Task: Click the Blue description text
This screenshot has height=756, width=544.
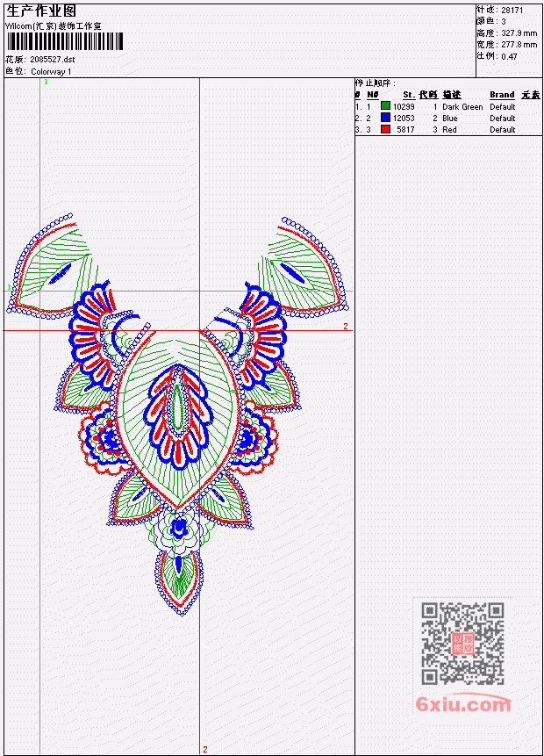Action: 450,119
